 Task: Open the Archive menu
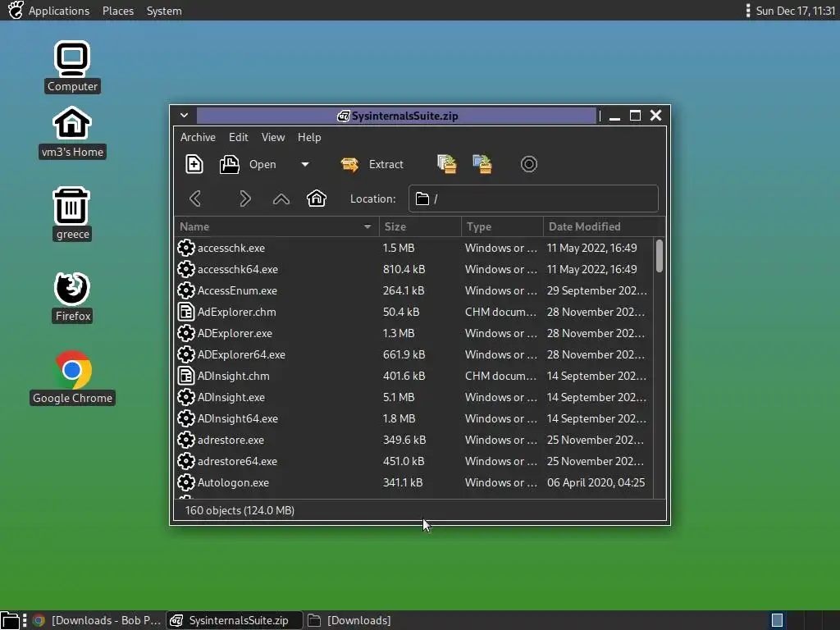(x=198, y=137)
